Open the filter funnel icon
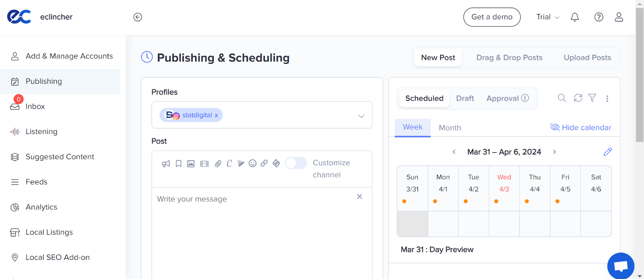644x279 pixels. (592, 98)
